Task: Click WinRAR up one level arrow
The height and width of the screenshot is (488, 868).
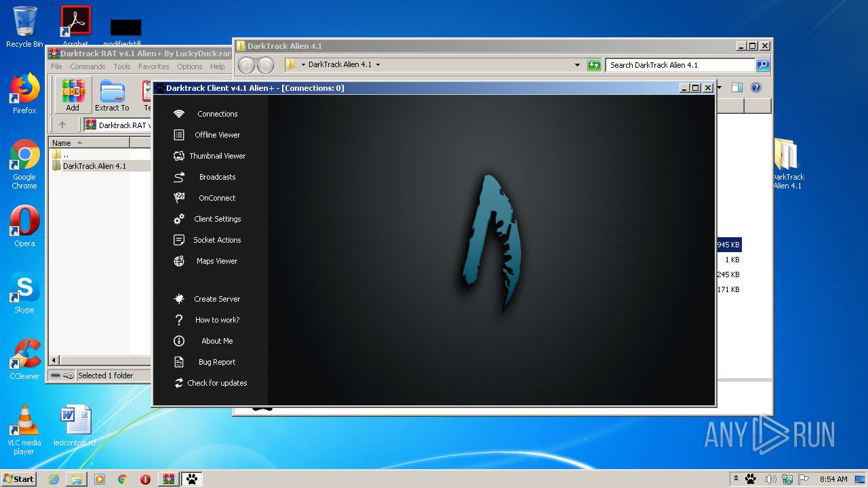Action: [62, 125]
